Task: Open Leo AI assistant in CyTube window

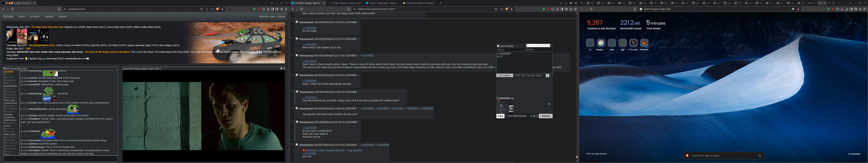Action: coord(282,9)
